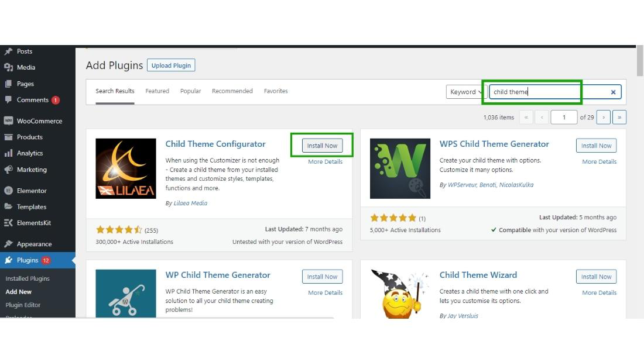Open Plugin Editor submenu item
Viewport: 644px width, 362px height.
[x=23, y=305]
